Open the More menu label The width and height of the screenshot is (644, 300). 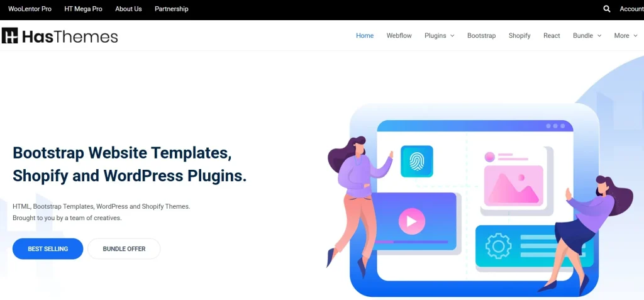(621, 36)
